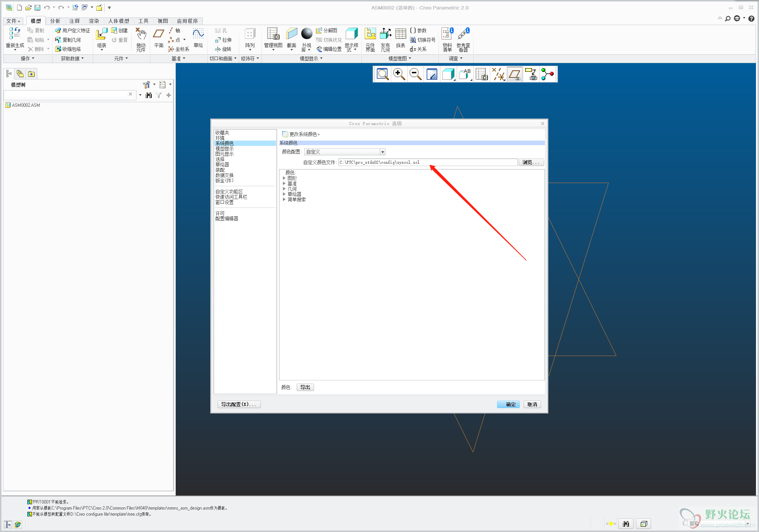Click the Repaint icon in graphics toolbar

tap(432, 74)
